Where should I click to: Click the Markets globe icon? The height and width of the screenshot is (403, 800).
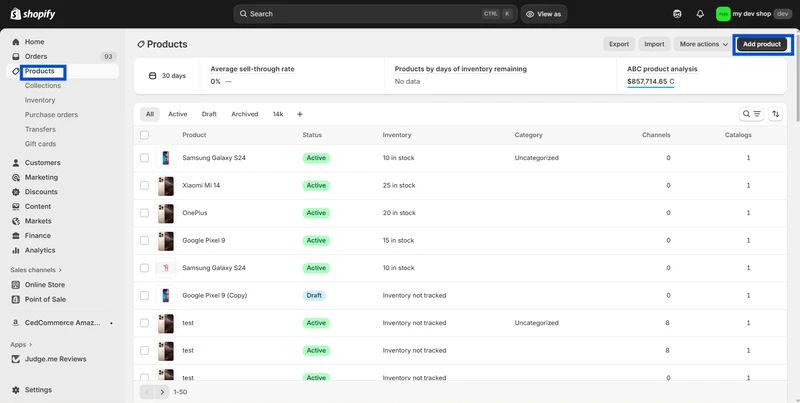(x=16, y=221)
